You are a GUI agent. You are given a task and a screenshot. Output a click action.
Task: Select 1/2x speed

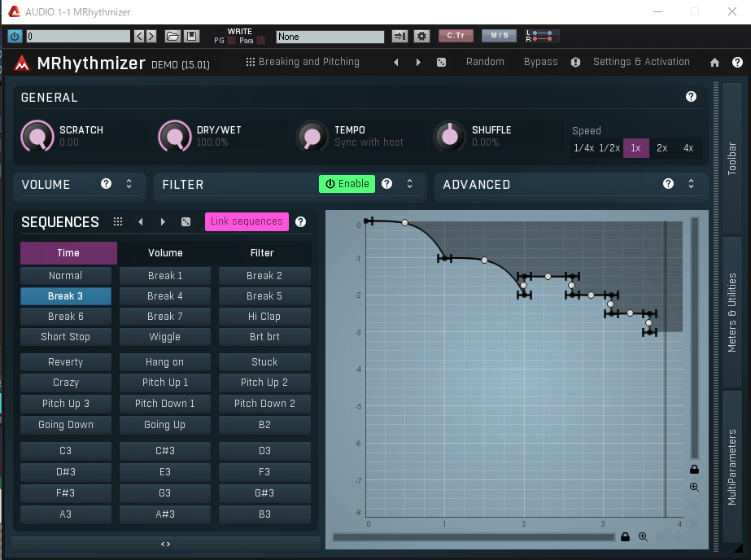pos(609,148)
